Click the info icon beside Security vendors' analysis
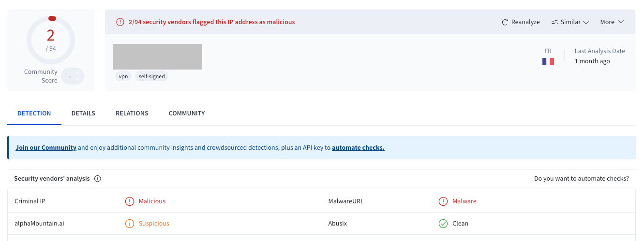644x241 pixels. (x=98, y=179)
